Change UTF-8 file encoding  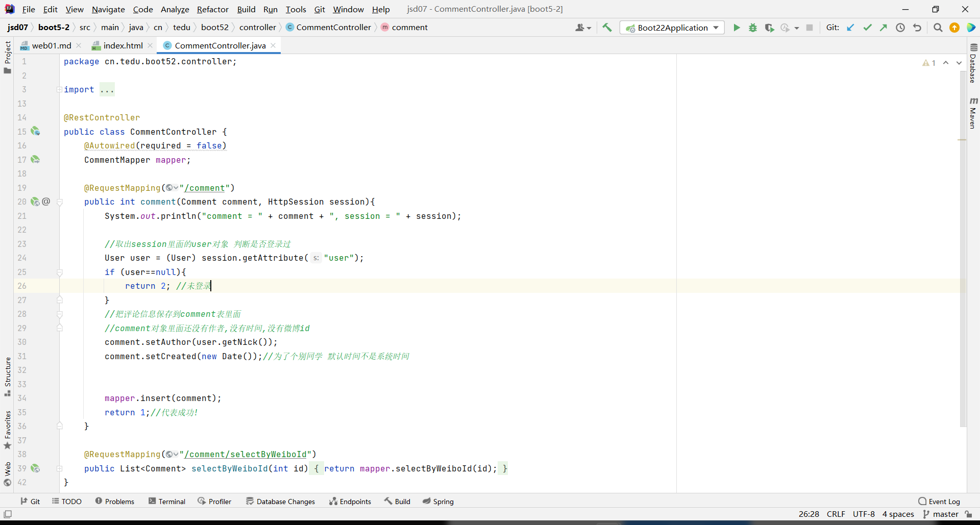point(864,514)
